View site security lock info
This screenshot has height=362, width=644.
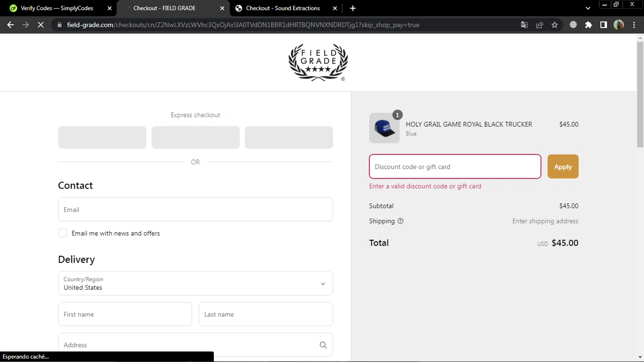click(60, 25)
